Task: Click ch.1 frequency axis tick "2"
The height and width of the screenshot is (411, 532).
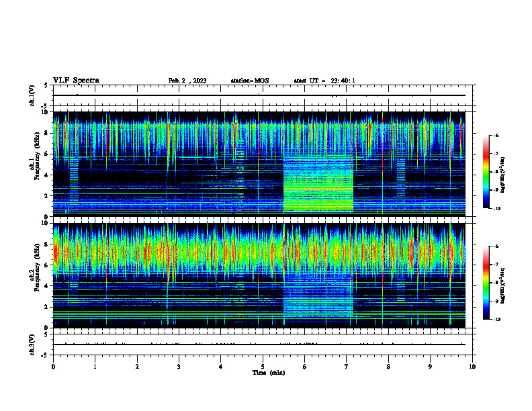Action: (x=46, y=195)
